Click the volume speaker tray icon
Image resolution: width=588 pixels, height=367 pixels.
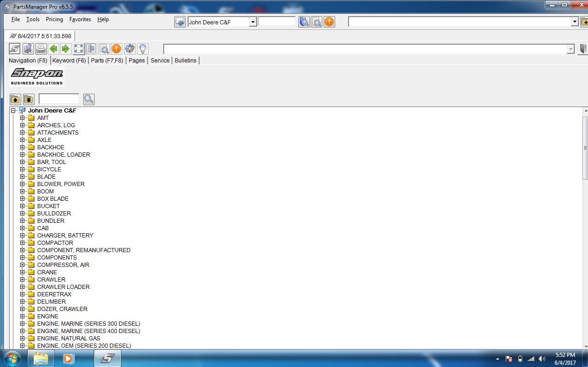point(542,359)
